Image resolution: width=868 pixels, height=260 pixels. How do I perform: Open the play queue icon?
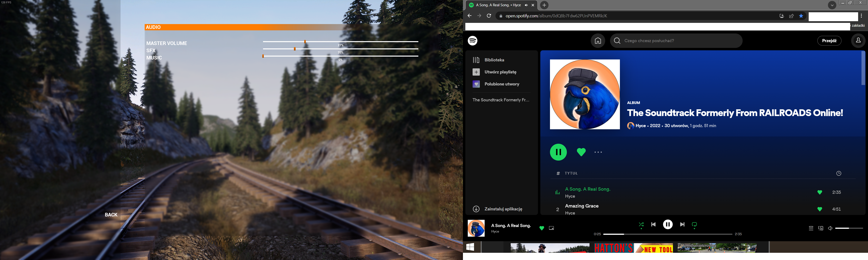tap(811, 228)
